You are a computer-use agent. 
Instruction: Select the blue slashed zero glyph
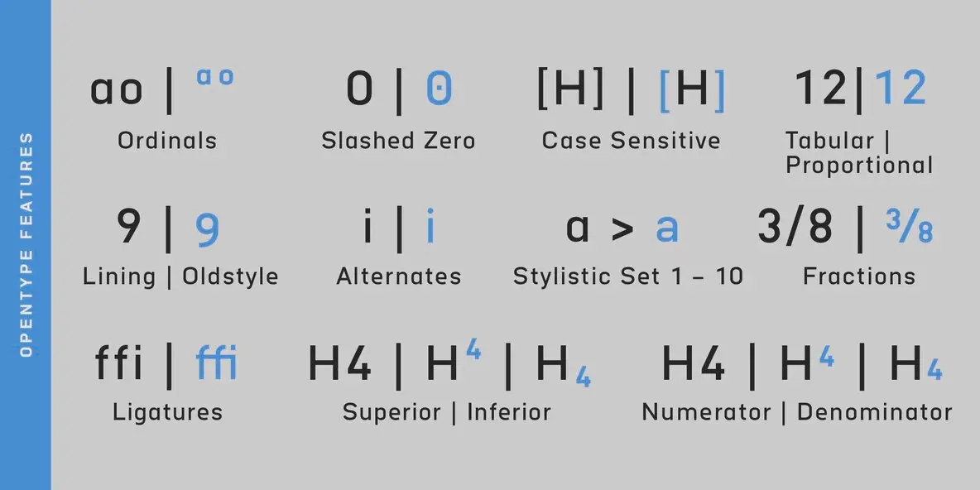click(x=439, y=88)
